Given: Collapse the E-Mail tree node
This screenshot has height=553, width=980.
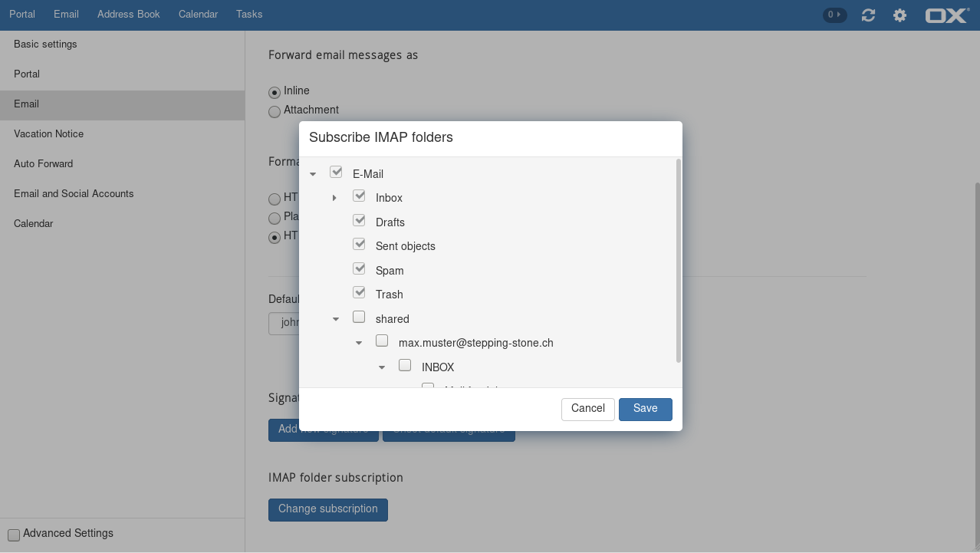Looking at the screenshot, I should tap(313, 175).
